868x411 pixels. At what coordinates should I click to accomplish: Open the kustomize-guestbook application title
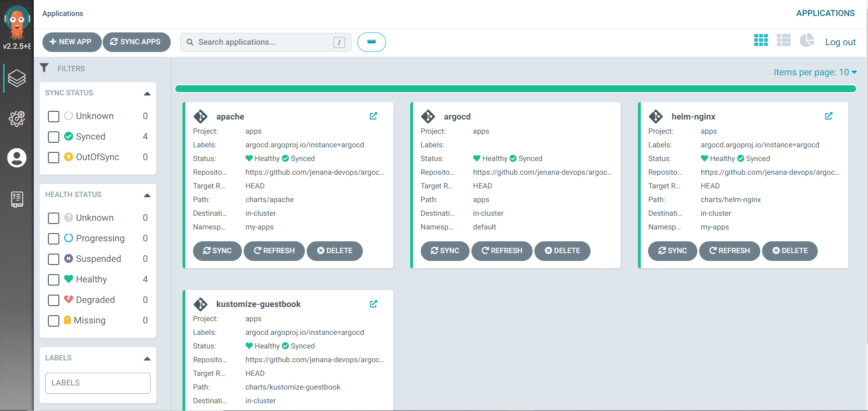(258, 304)
